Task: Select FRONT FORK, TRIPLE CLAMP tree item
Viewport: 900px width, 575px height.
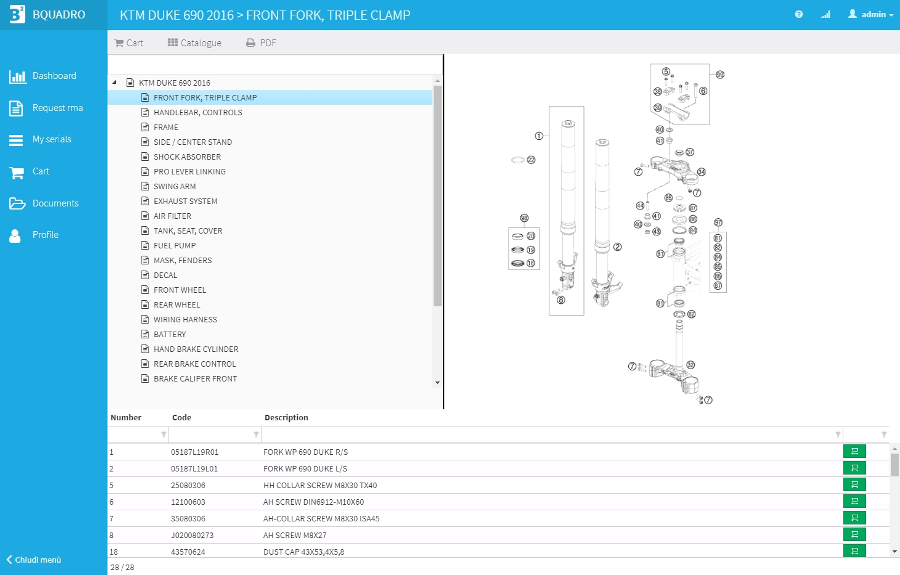Action: coord(205,98)
